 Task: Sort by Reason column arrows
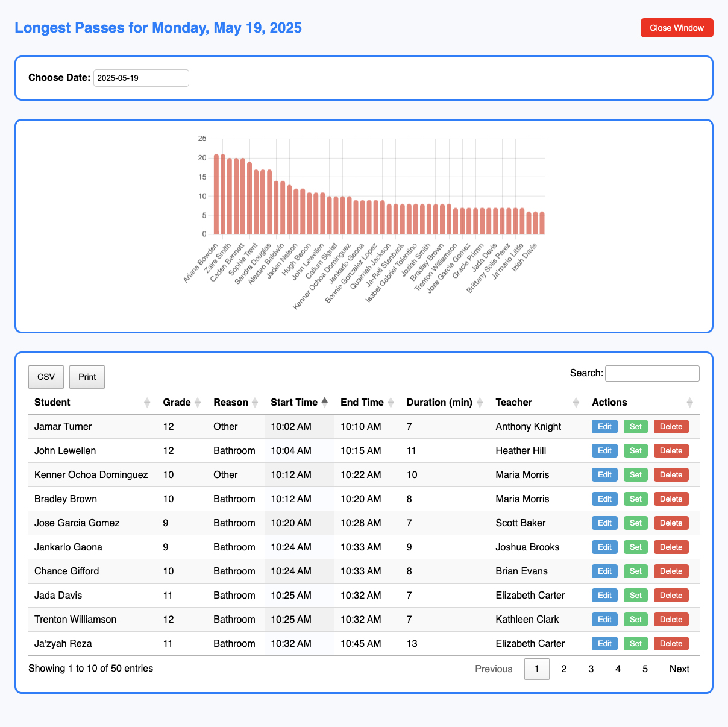254,403
